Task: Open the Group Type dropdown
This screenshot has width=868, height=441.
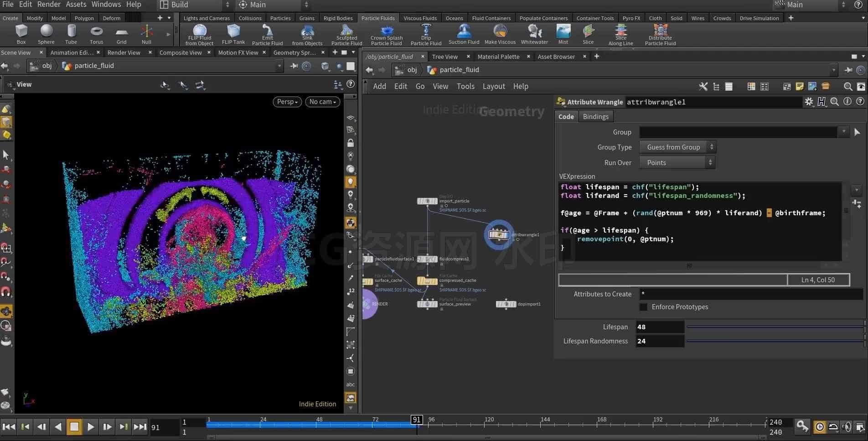Action: (677, 147)
